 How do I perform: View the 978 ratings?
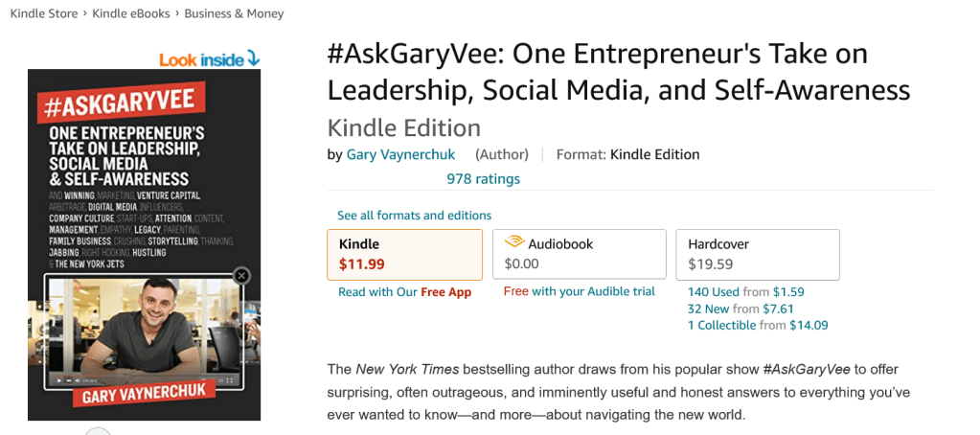(483, 178)
